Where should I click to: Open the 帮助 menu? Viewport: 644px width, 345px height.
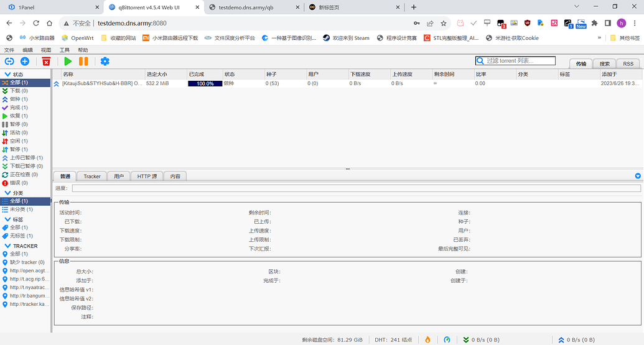point(83,50)
